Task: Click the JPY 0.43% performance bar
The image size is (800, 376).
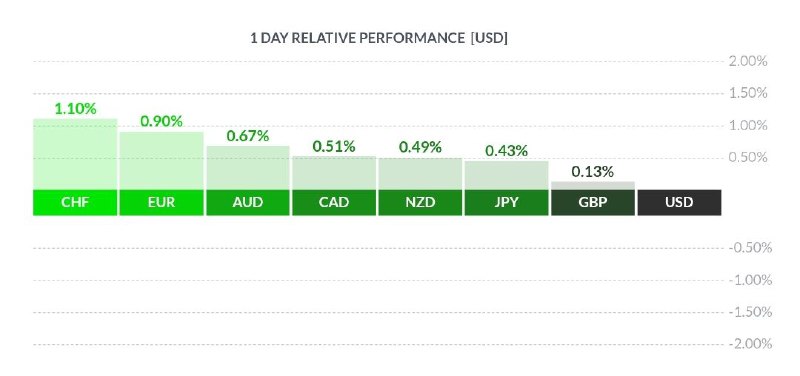Action: [x=507, y=176]
